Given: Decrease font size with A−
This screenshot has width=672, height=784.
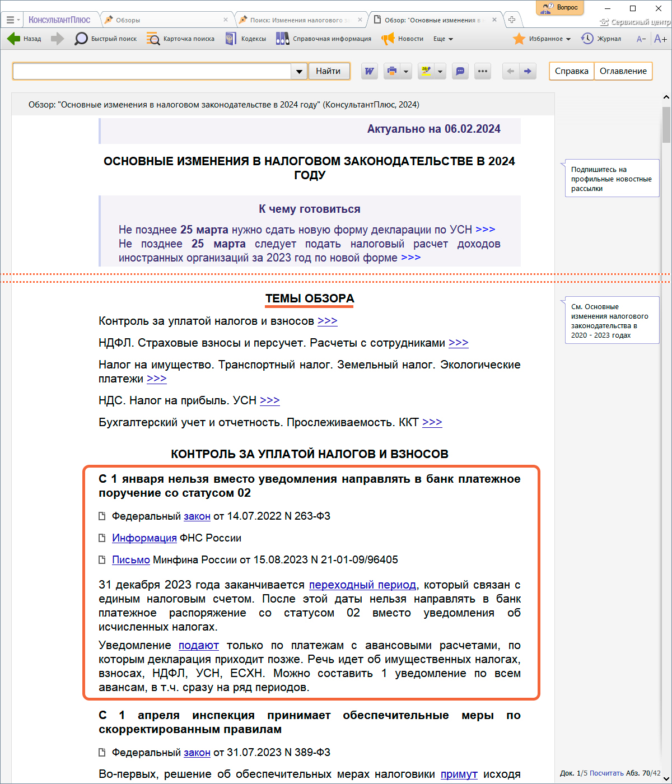Looking at the screenshot, I should click(x=641, y=39).
